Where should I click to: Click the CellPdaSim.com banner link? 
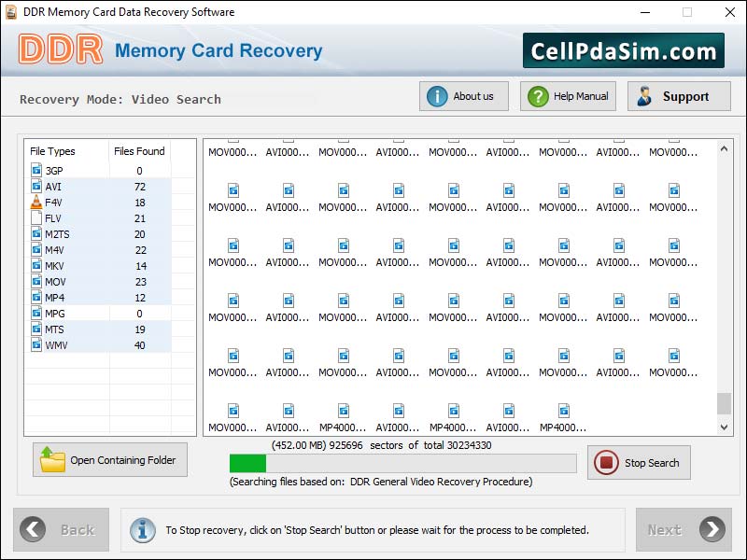[623, 51]
